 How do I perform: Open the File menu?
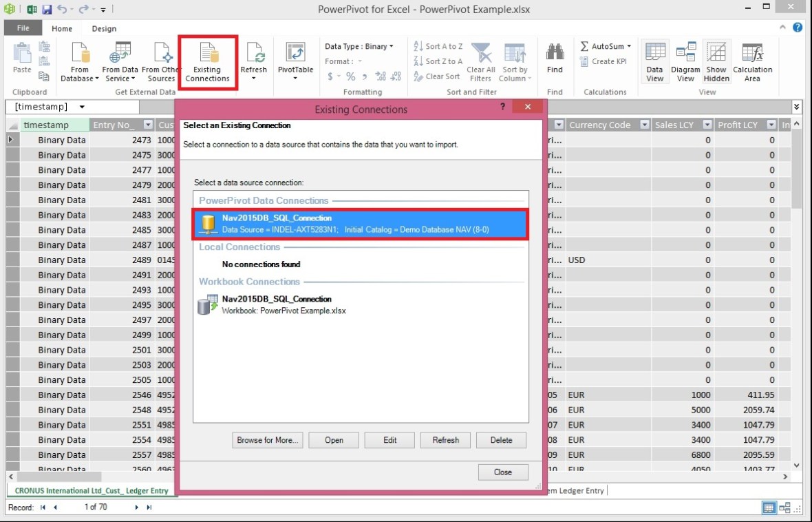click(x=23, y=28)
